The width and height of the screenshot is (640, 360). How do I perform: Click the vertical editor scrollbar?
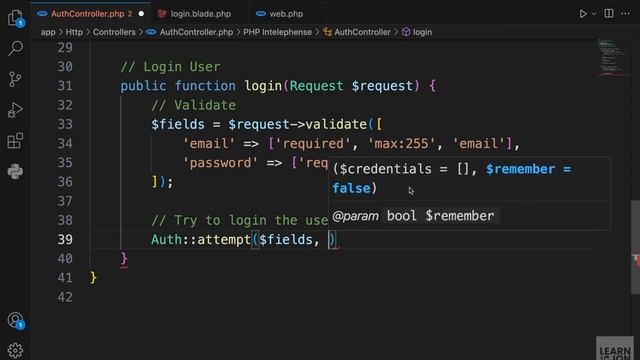(635, 247)
